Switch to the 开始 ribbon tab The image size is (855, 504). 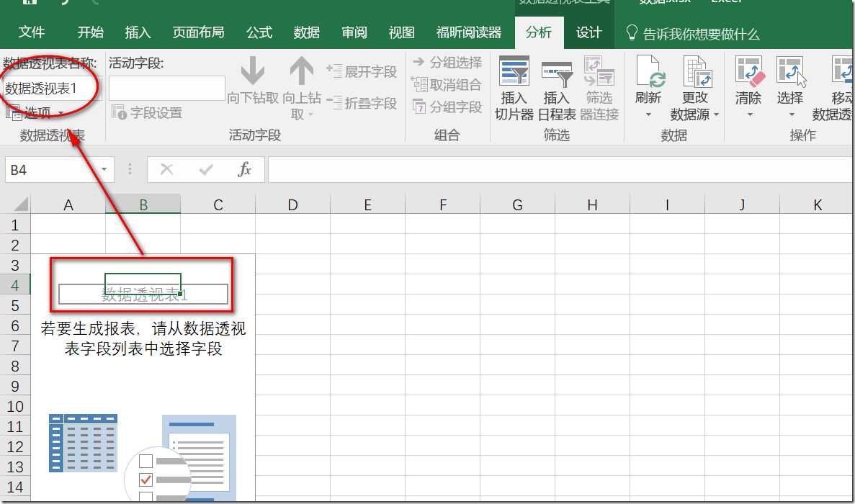tap(91, 32)
